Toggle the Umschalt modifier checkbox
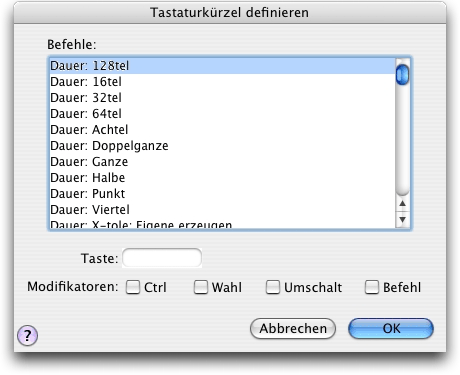Screen dimensions: 460x375 click(x=273, y=287)
